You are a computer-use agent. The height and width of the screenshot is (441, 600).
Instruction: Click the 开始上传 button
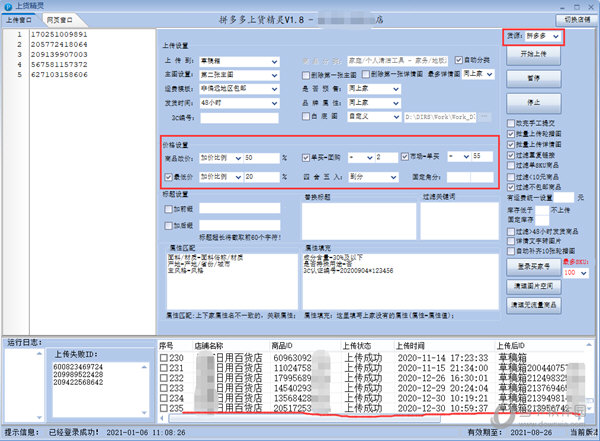(534, 54)
